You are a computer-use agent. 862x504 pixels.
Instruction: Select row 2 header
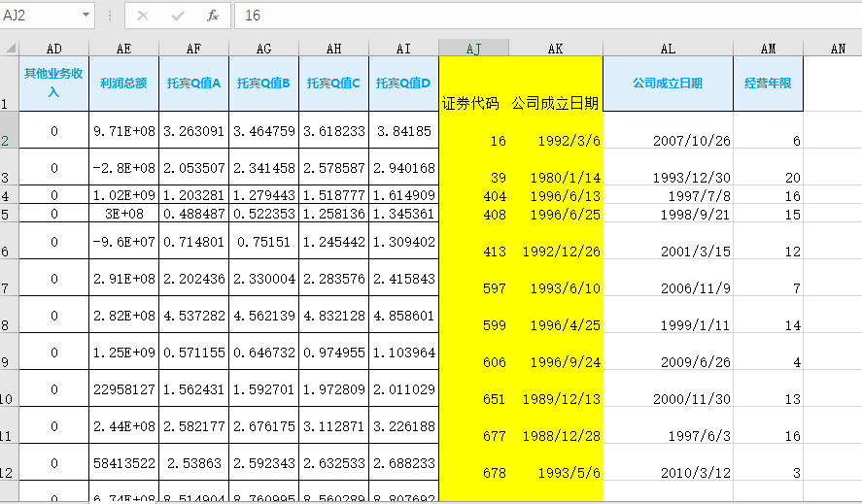pos(9,130)
